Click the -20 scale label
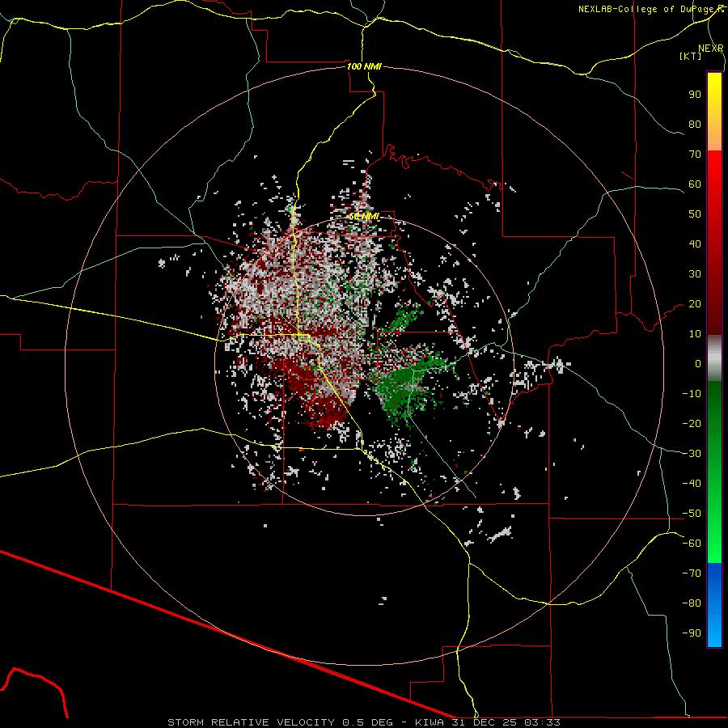 pos(692,423)
